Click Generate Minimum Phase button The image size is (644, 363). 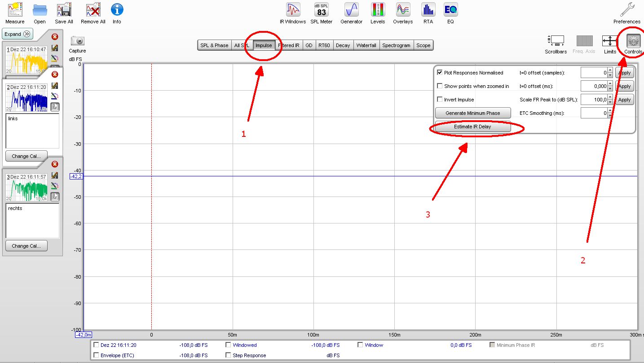(x=473, y=113)
